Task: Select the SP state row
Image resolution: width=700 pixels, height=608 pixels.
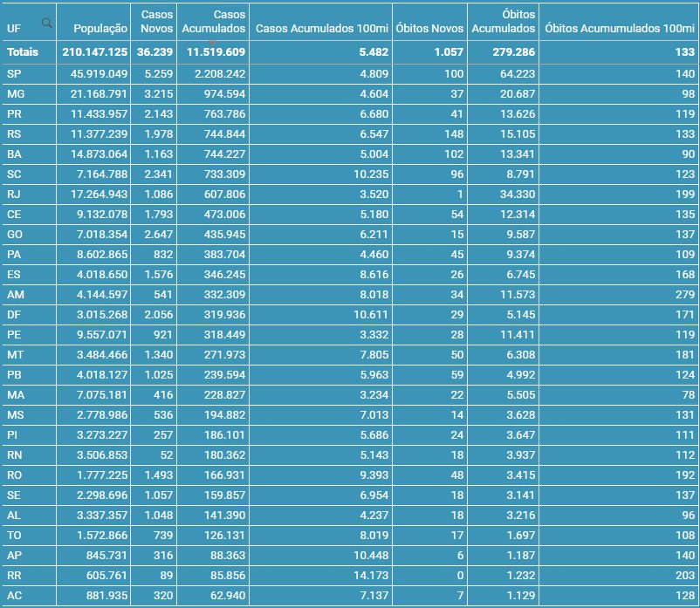Action: click(x=14, y=74)
